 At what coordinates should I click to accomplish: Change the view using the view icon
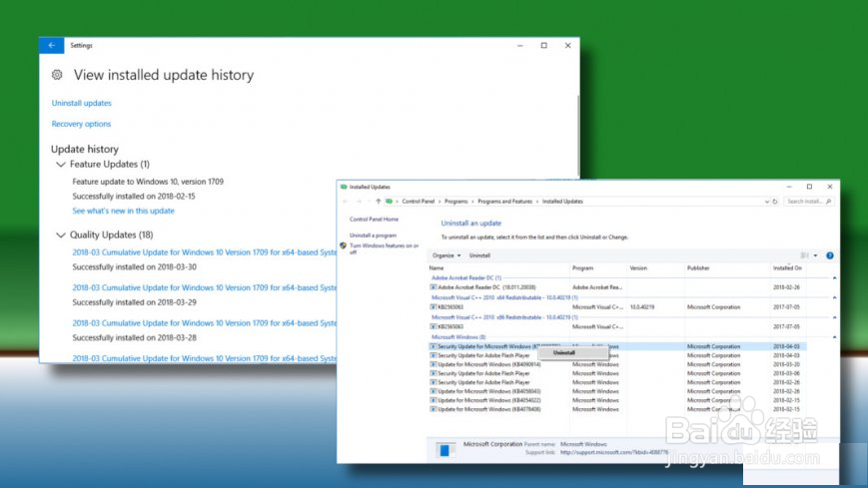point(804,255)
